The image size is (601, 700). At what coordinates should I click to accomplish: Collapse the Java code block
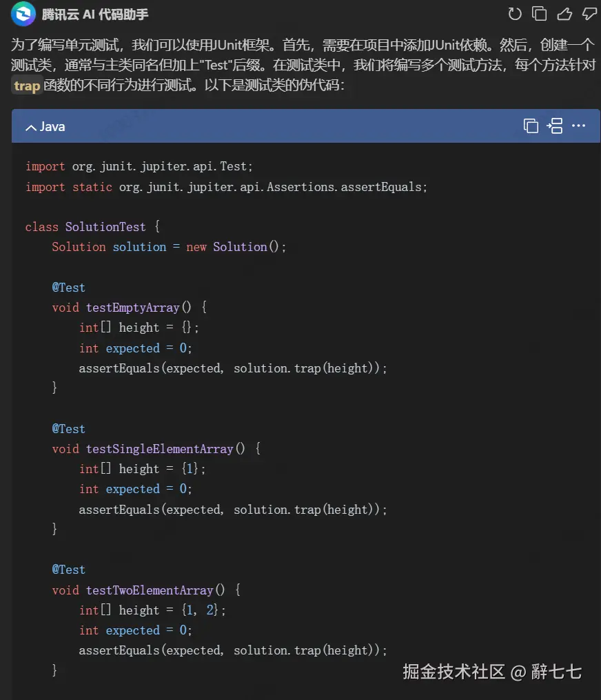(31, 128)
